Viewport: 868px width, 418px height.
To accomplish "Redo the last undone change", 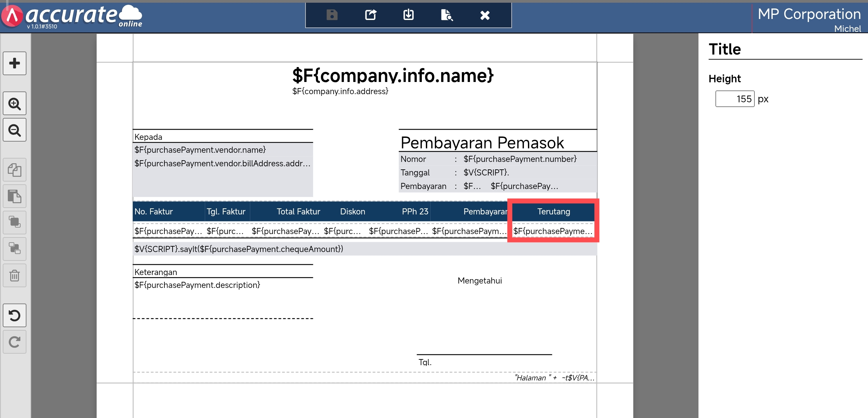I will (15, 342).
